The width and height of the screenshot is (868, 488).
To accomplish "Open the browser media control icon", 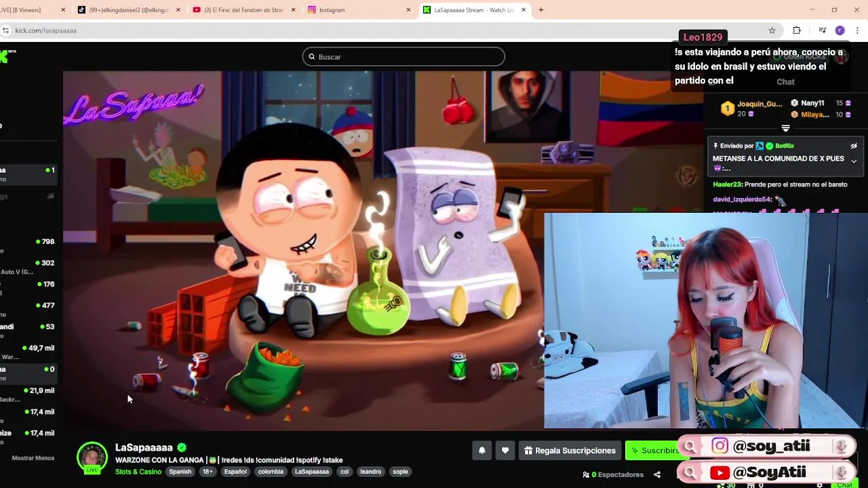I will coord(822,30).
